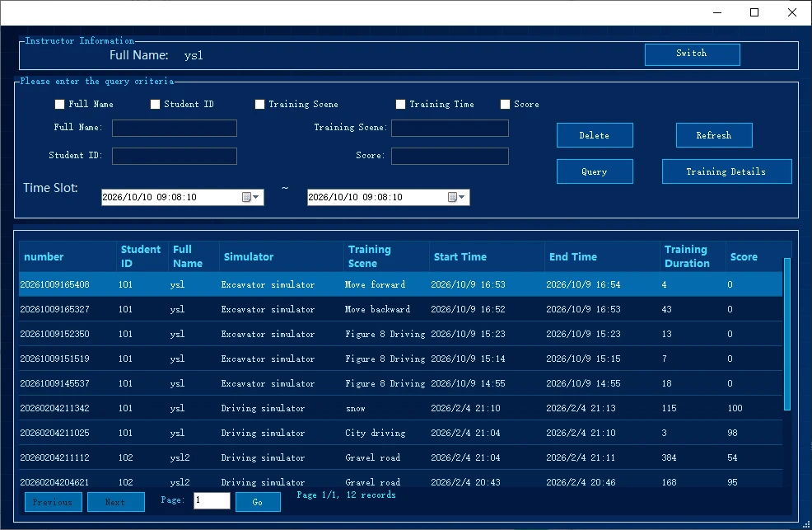Click the Refresh button
This screenshot has height=530, width=812.
coord(714,135)
